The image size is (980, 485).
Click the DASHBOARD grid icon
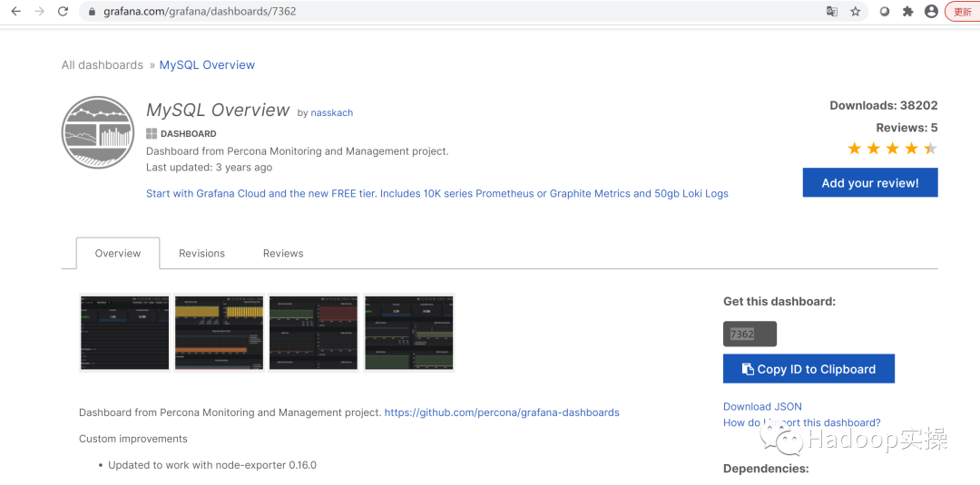coord(151,133)
